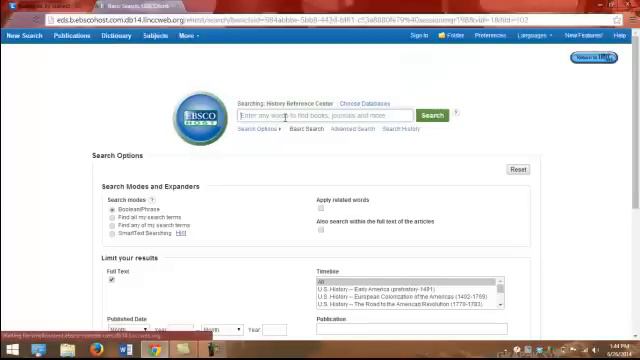Click the end Year input field
This screenshot has width=640, height=360.
coord(274,330)
